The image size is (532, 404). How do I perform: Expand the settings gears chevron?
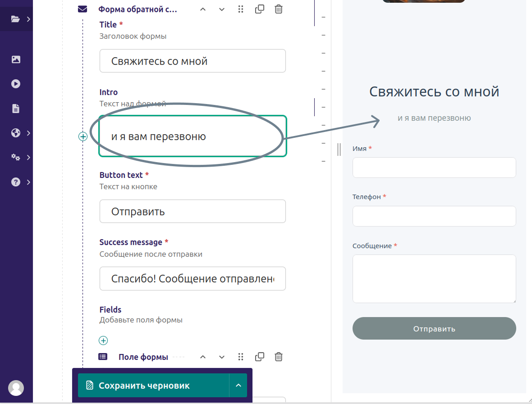[28, 158]
